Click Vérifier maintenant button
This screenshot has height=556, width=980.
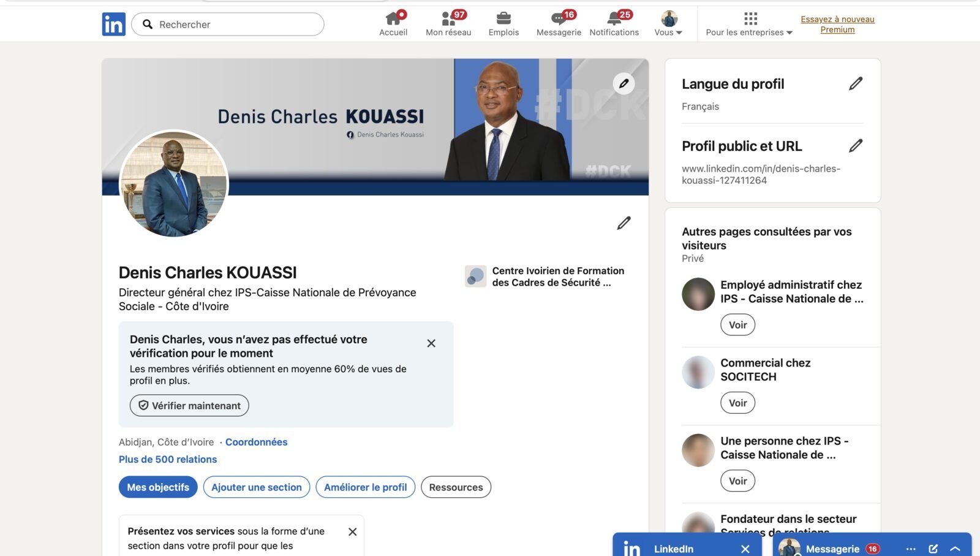[189, 405]
